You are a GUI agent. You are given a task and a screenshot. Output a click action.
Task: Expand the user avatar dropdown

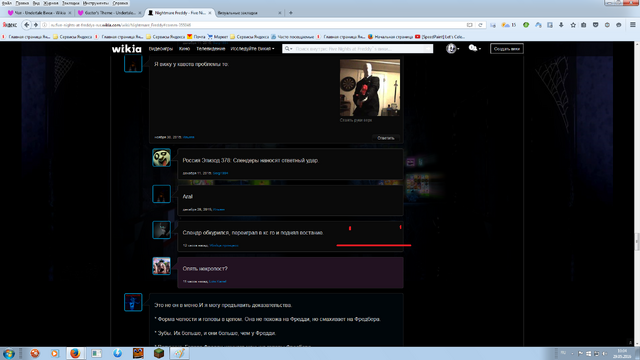click(452, 49)
